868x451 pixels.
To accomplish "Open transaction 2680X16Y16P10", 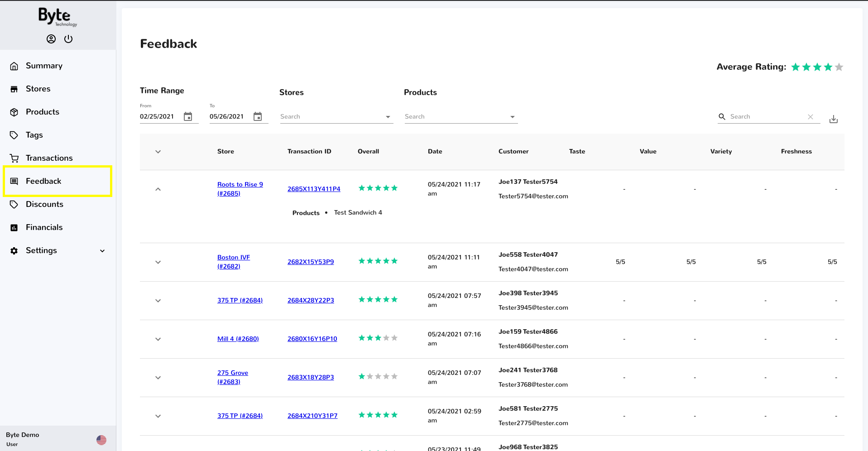I will (x=312, y=339).
